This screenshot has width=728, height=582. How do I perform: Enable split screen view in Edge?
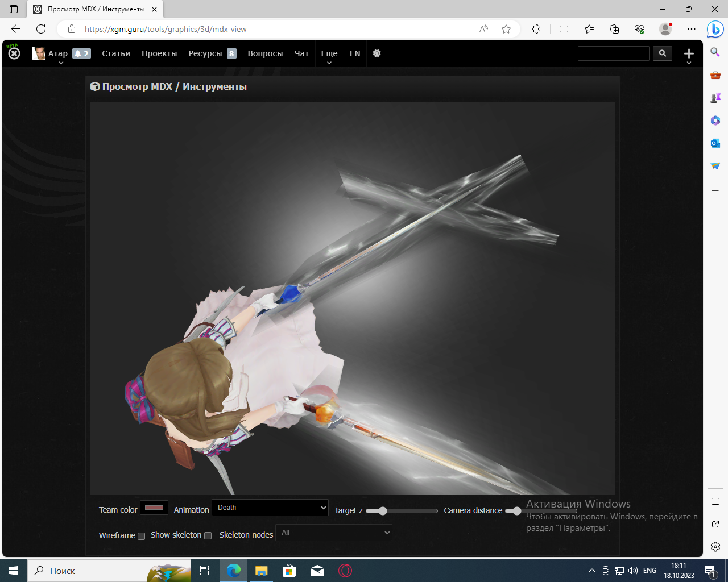click(564, 29)
